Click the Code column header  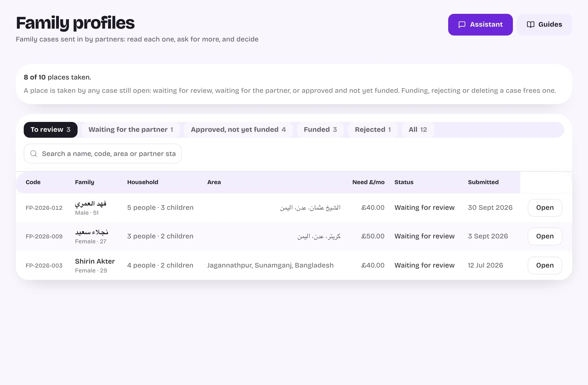[33, 182]
